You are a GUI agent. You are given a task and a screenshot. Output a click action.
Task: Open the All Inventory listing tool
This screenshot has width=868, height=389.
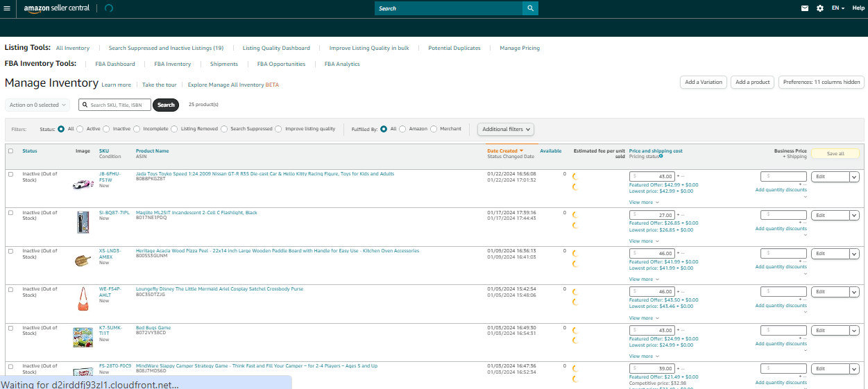pos(73,48)
